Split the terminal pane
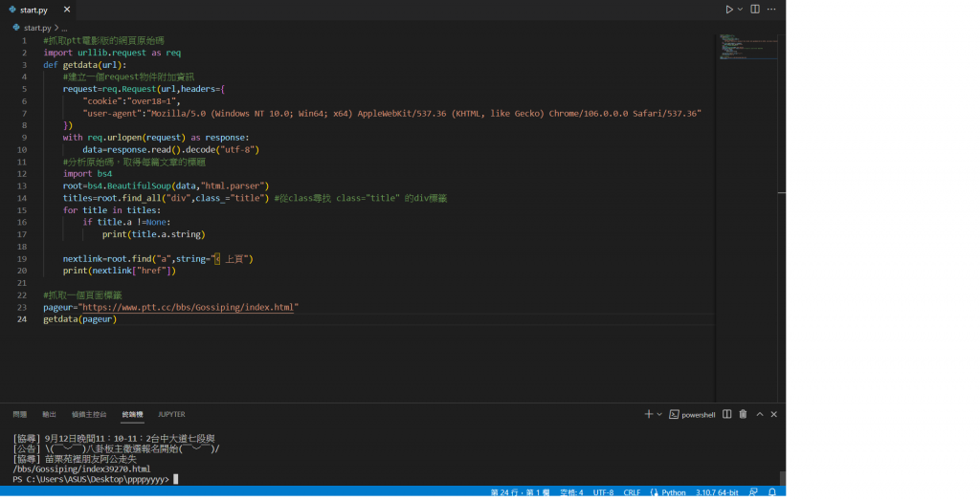 (727, 414)
